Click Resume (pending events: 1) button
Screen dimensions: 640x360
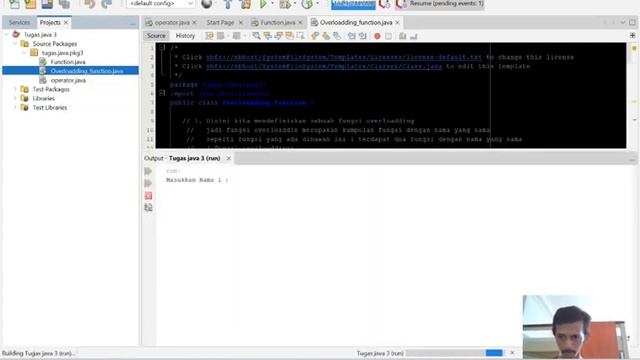tap(441, 4)
